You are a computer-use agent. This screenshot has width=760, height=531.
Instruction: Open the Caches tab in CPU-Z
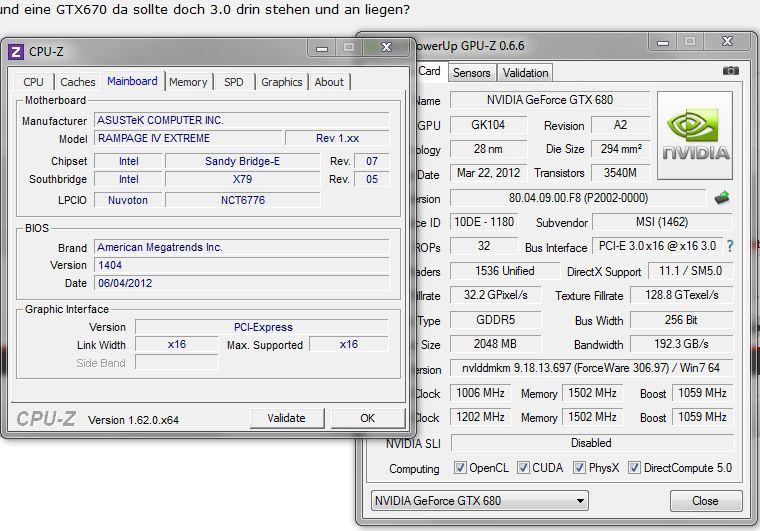78,82
